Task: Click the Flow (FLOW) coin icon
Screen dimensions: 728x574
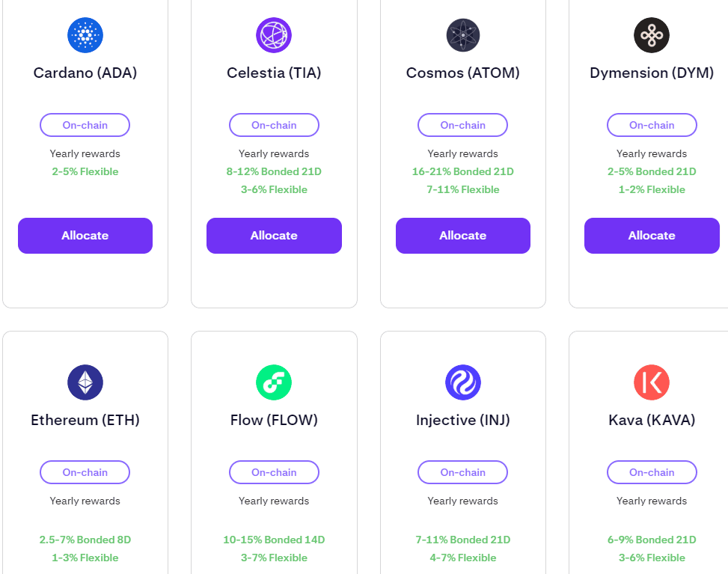Action: 274,382
